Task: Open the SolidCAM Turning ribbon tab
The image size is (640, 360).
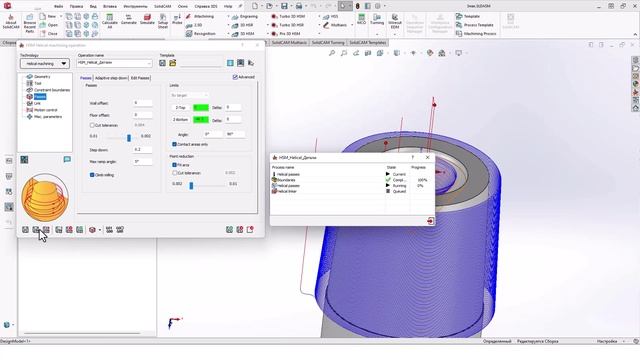Action: click(x=328, y=42)
